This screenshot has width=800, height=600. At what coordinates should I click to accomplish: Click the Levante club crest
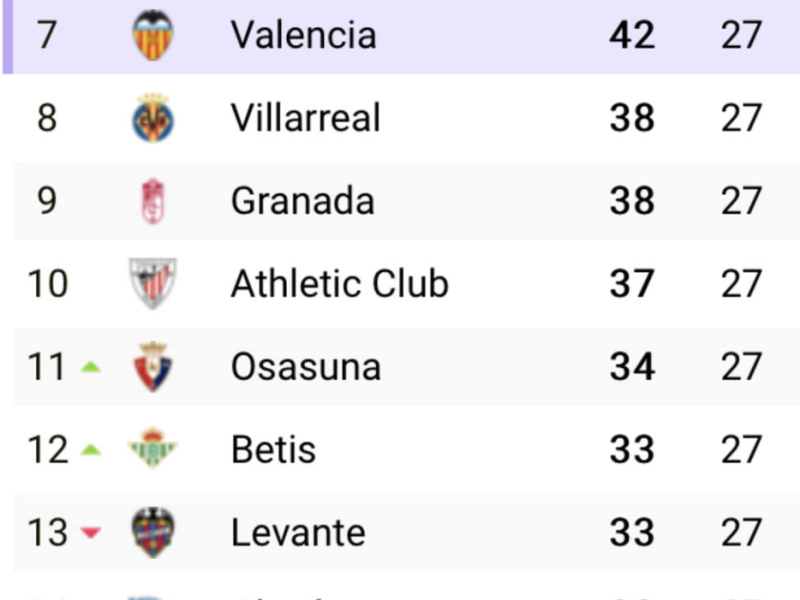[153, 532]
